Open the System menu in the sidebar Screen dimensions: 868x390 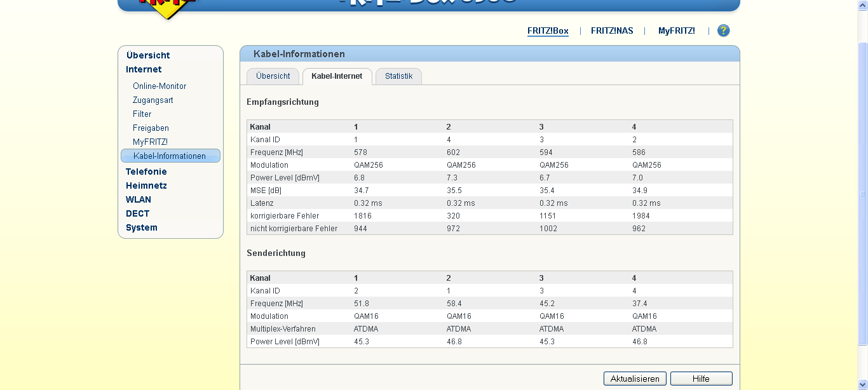[142, 227]
